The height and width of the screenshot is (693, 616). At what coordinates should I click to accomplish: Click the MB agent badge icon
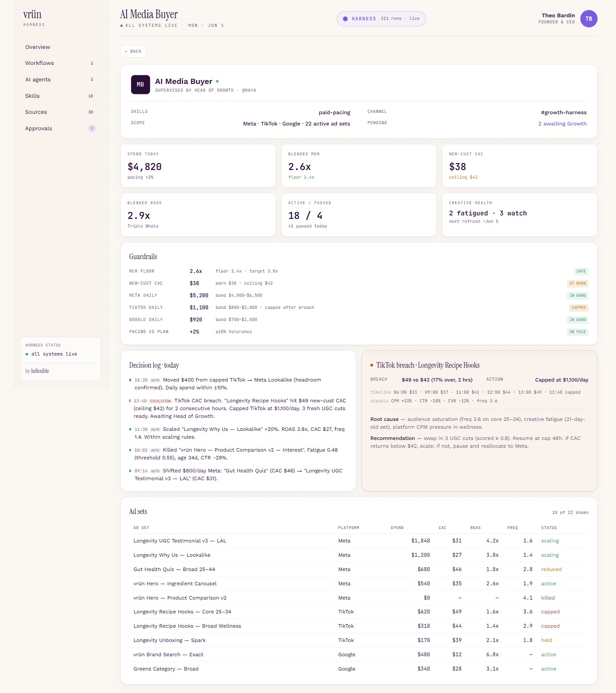(140, 84)
